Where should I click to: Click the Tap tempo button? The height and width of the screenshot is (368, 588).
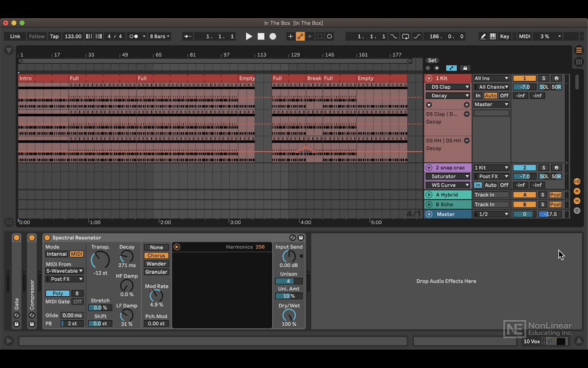(54, 36)
